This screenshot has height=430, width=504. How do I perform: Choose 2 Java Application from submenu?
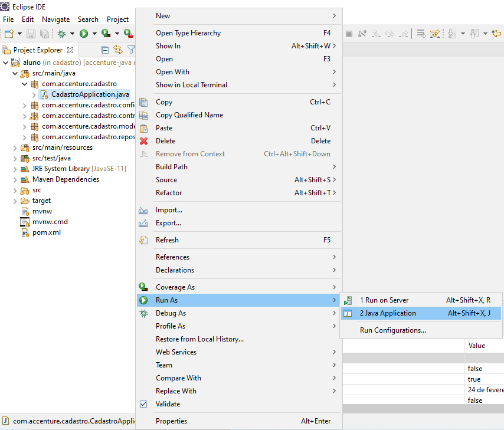(x=421, y=313)
